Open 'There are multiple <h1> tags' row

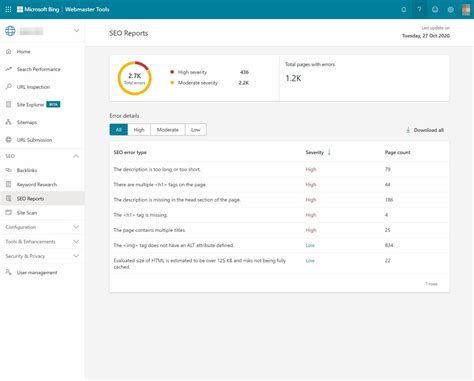[279, 184]
